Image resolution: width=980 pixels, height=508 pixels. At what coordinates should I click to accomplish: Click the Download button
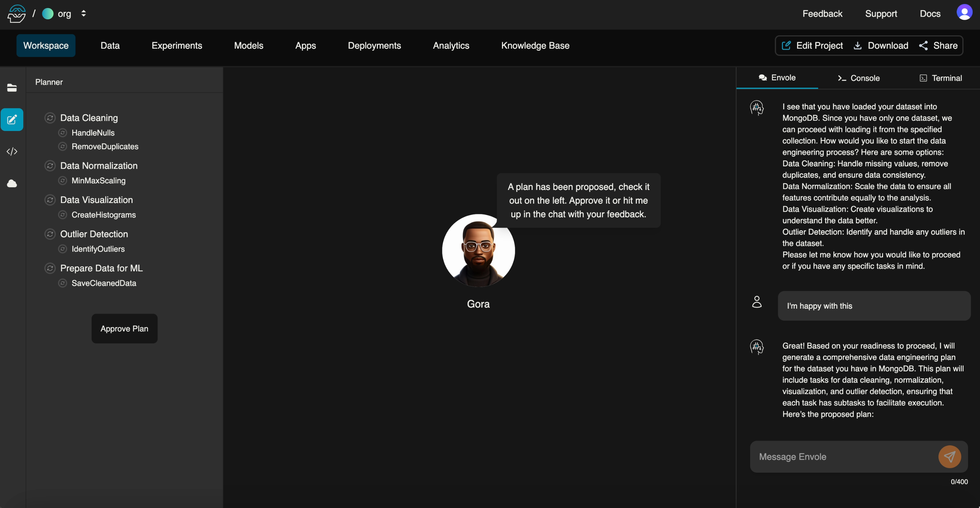[x=881, y=45]
